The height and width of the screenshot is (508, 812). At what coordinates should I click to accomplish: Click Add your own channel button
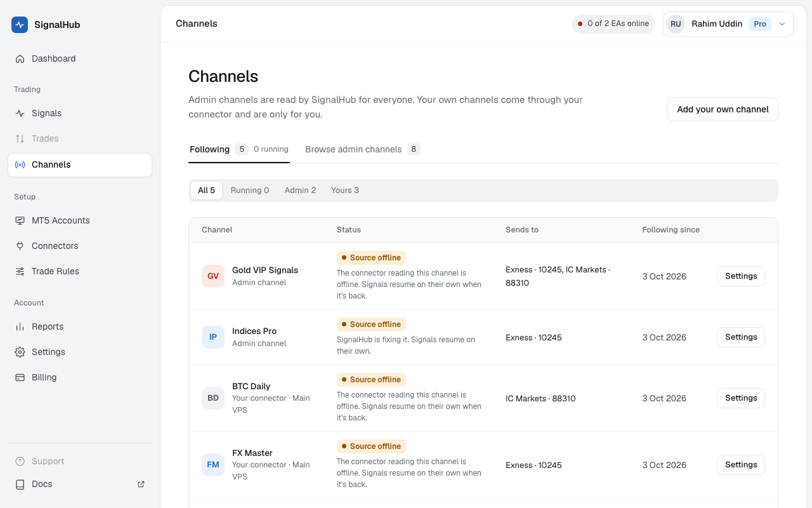click(723, 109)
